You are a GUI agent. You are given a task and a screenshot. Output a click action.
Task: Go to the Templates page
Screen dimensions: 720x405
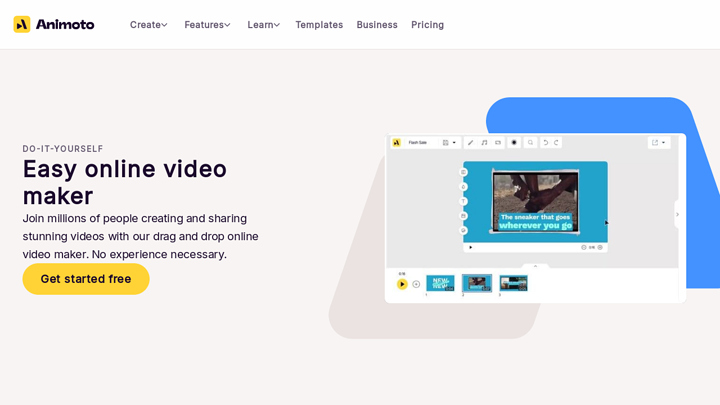coord(319,25)
